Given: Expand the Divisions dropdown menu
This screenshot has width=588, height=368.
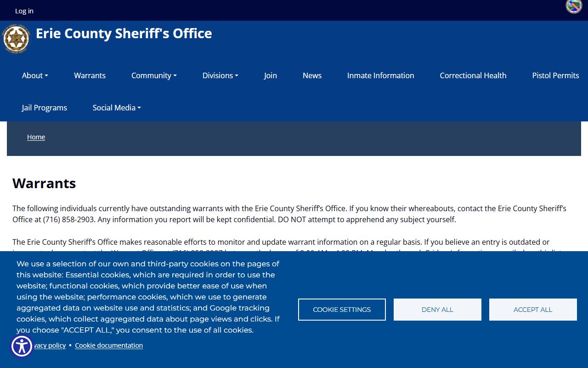Looking at the screenshot, I should (220, 75).
